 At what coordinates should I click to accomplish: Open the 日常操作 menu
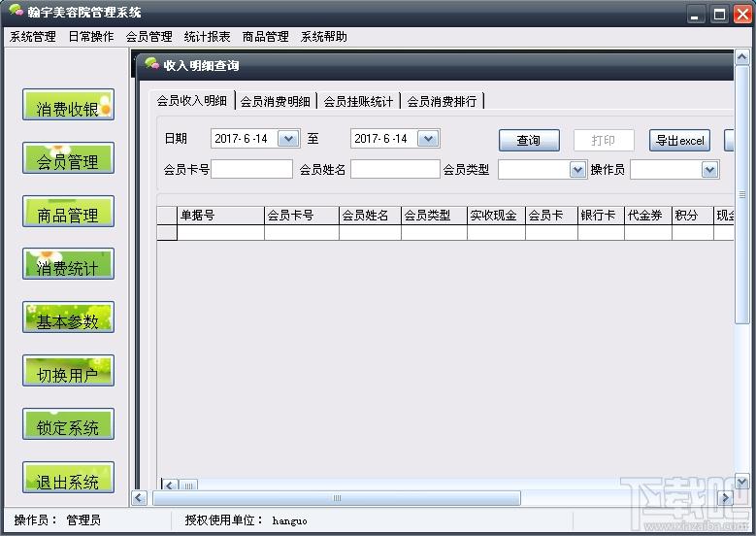[91, 37]
